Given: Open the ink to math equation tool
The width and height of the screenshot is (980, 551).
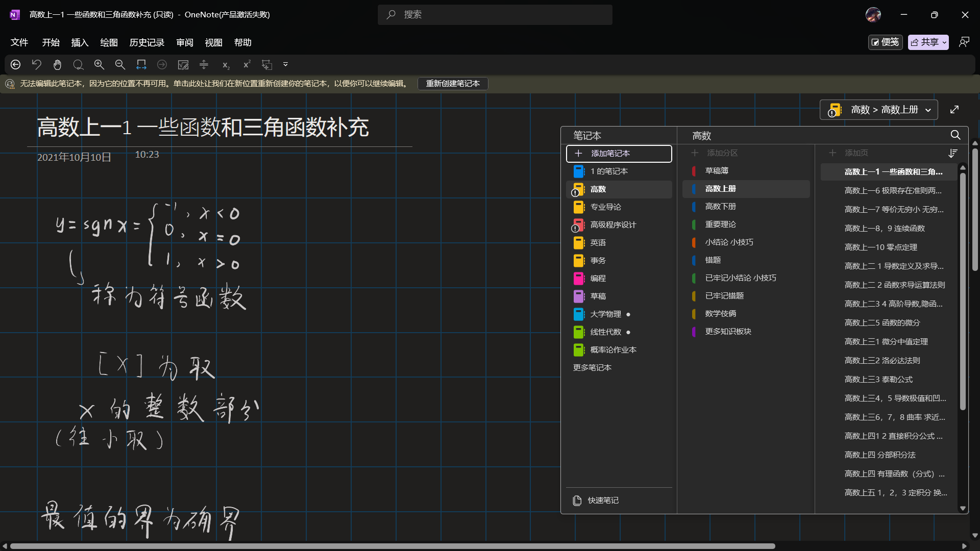Looking at the screenshot, I should (x=183, y=65).
